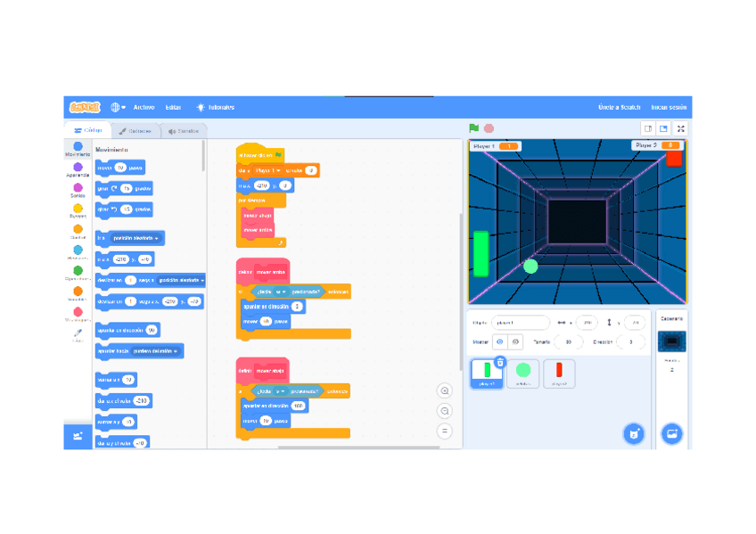Open the Archivo menu
Viewport: 756px width, 534px height.
[x=144, y=107]
